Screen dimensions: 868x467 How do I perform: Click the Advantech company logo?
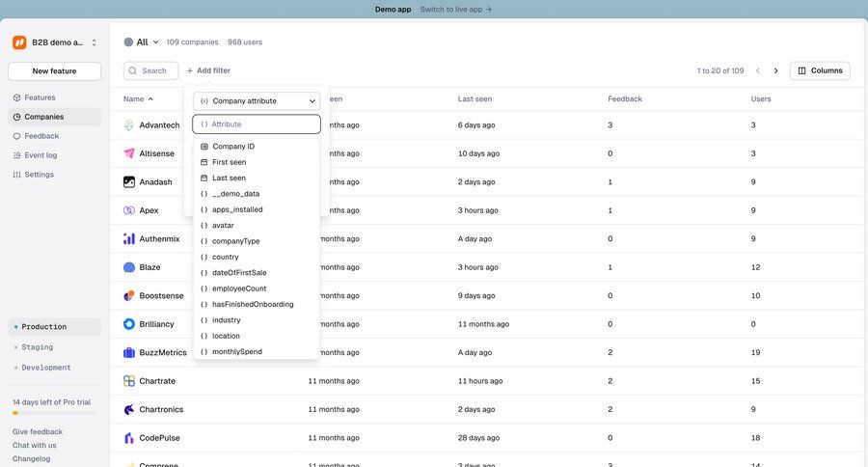click(129, 125)
